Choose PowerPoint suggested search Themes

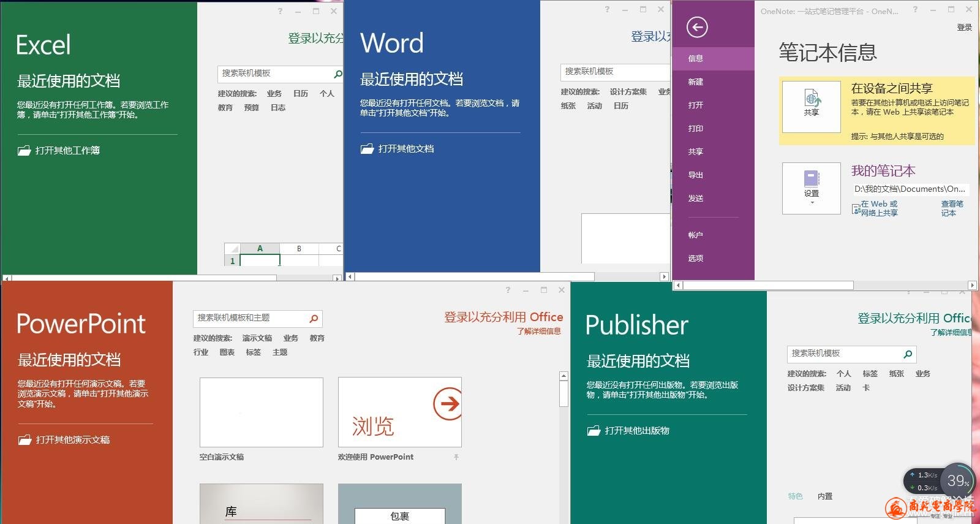point(280,352)
